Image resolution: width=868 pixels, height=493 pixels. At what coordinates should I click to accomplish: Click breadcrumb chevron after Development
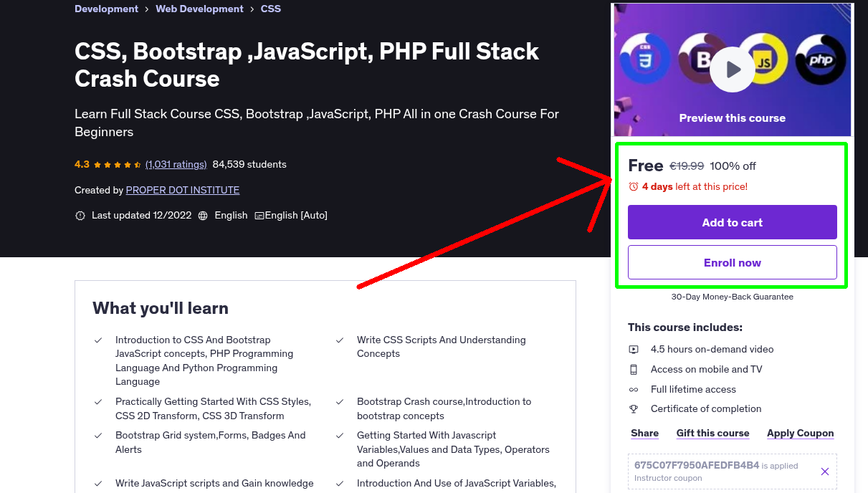[x=147, y=9]
